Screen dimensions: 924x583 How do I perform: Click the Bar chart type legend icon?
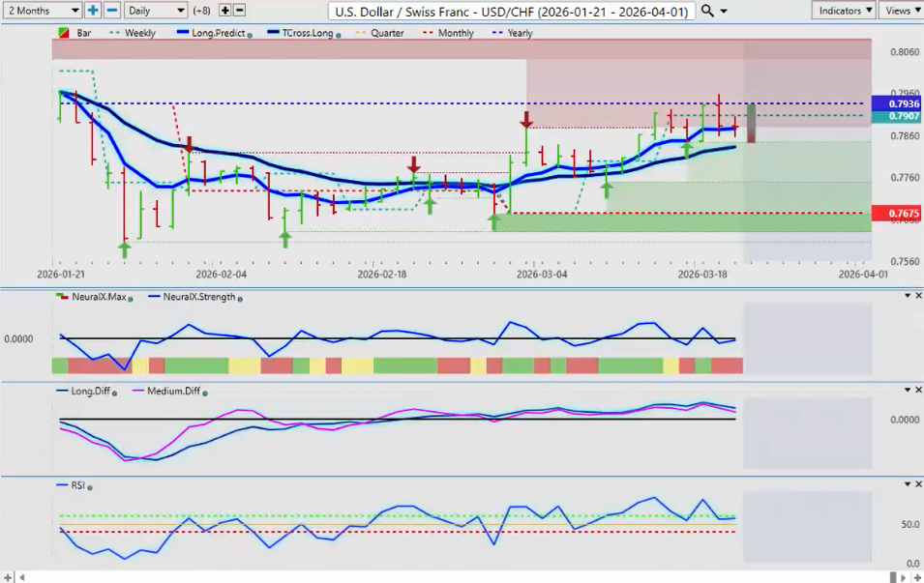[64, 33]
